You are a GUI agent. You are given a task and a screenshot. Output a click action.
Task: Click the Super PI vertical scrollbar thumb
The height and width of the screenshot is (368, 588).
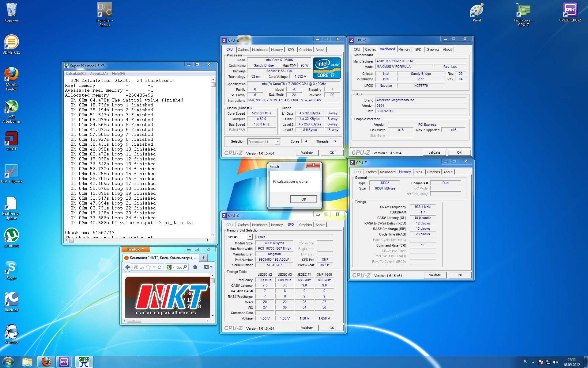(213, 84)
